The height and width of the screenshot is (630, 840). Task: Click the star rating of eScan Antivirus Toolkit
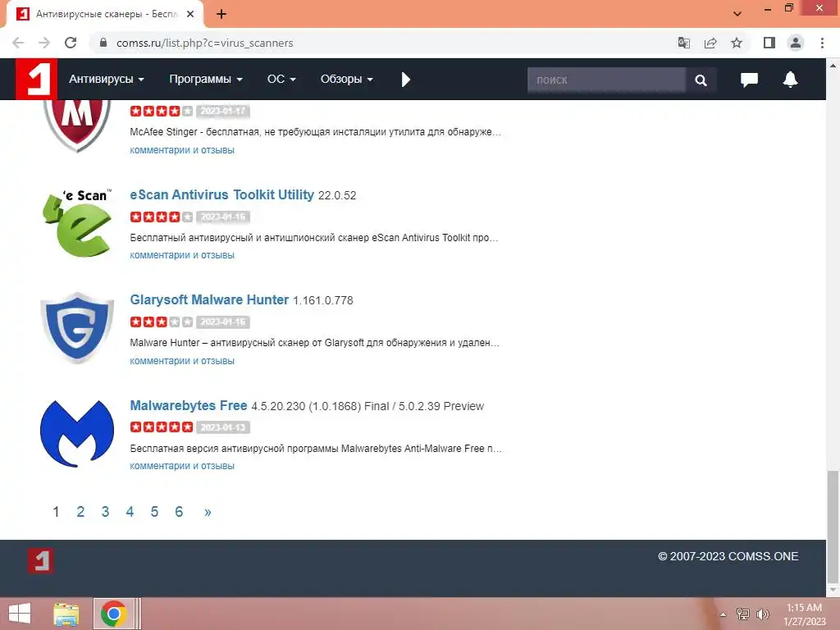tap(162, 217)
